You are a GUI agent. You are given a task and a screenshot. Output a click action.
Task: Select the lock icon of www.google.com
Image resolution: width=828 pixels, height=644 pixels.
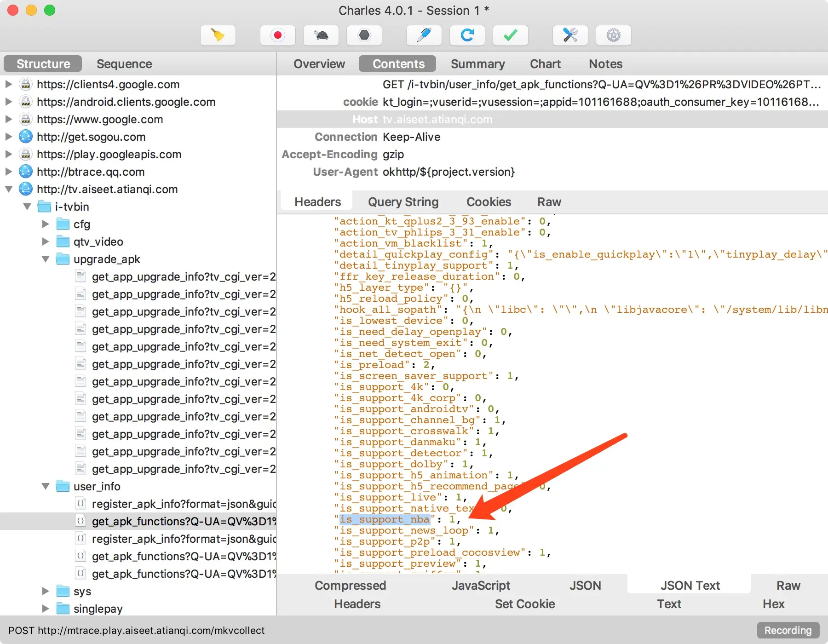pyautogui.click(x=26, y=119)
